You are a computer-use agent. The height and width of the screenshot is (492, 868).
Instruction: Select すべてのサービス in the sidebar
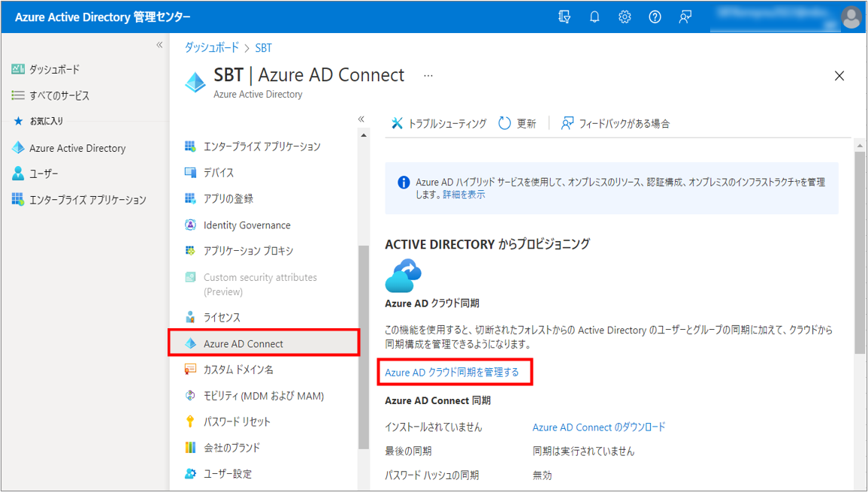59,95
